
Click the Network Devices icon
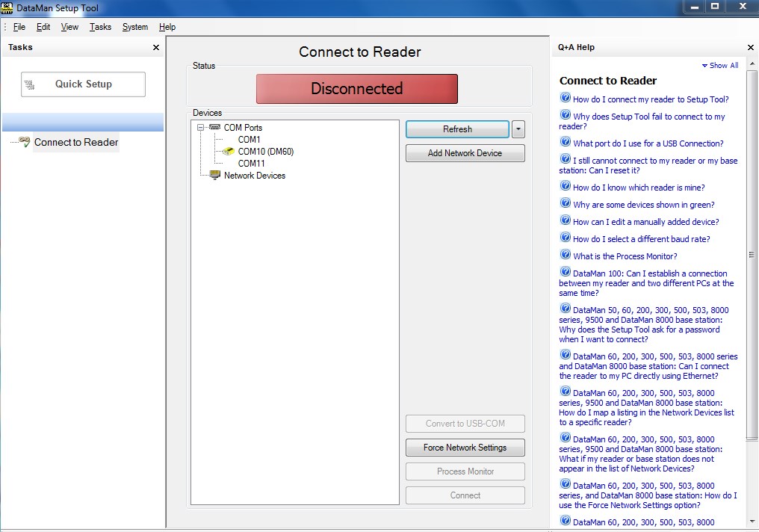pos(215,175)
